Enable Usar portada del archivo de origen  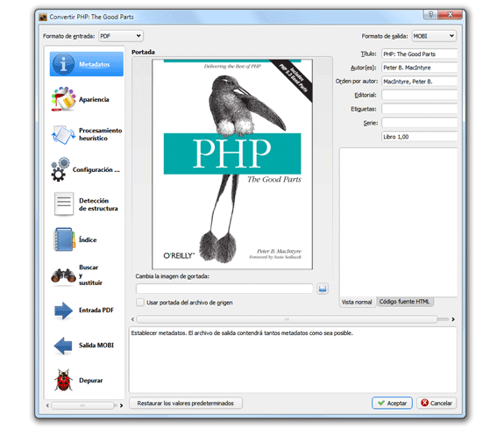140,303
